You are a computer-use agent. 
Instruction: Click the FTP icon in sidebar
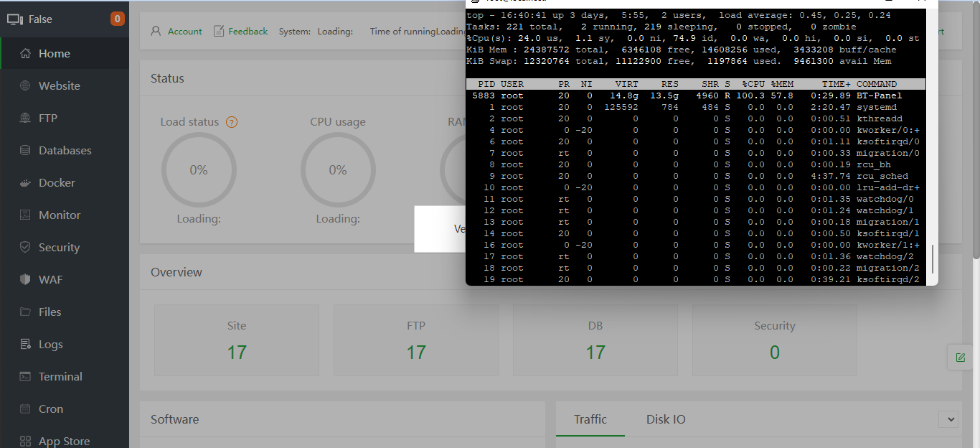click(25, 118)
